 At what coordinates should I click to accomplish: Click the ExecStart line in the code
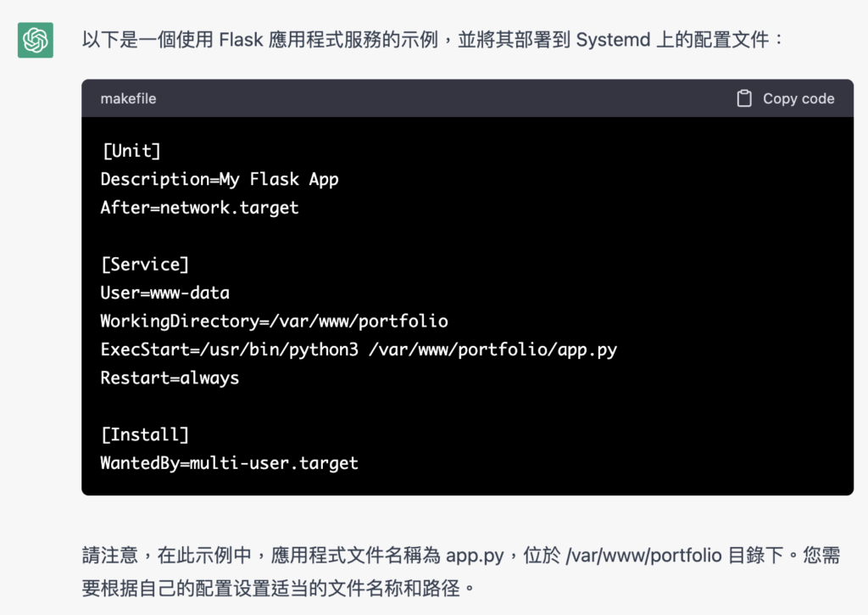(x=358, y=349)
